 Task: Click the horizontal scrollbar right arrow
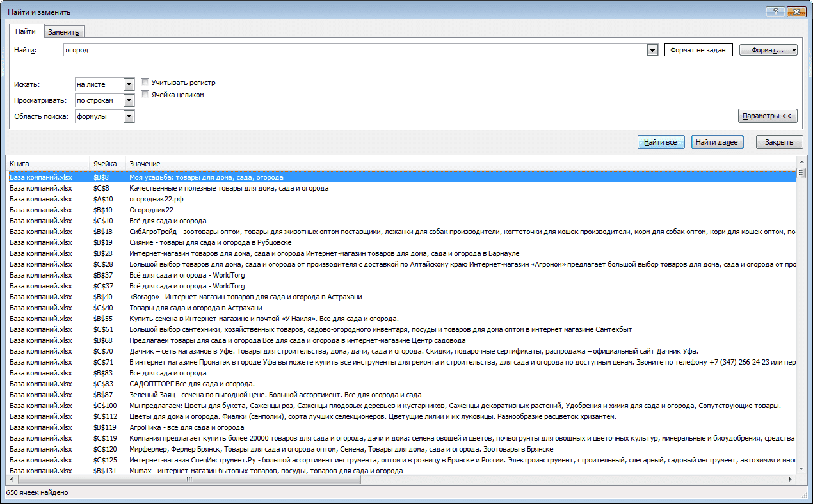791,478
